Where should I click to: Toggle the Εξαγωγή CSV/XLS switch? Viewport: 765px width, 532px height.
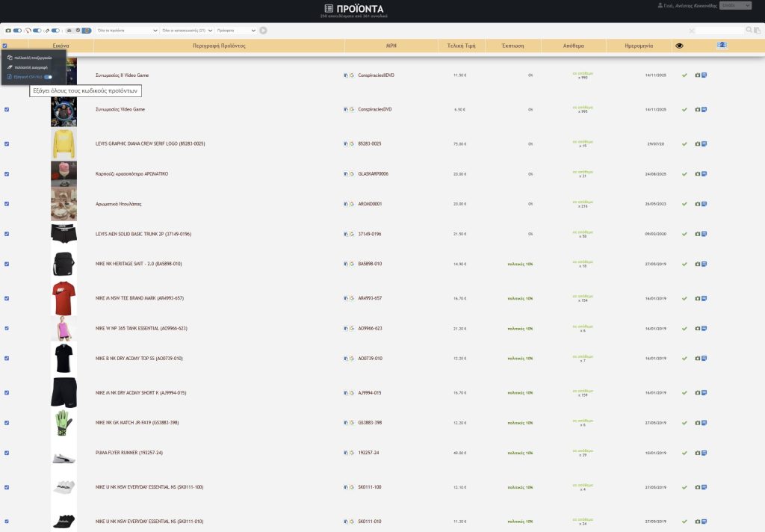[x=48, y=76]
